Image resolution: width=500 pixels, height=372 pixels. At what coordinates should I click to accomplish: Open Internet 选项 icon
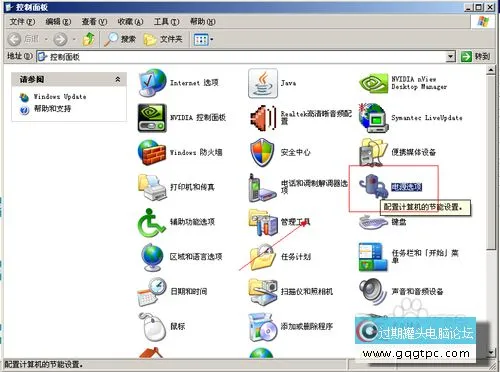point(152,83)
